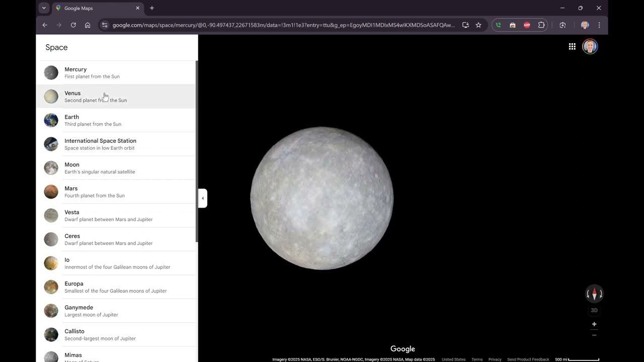This screenshot has width=644, height=362.
Task: Click the Vesta dwarf planet icon
Action: click(51, 216)
